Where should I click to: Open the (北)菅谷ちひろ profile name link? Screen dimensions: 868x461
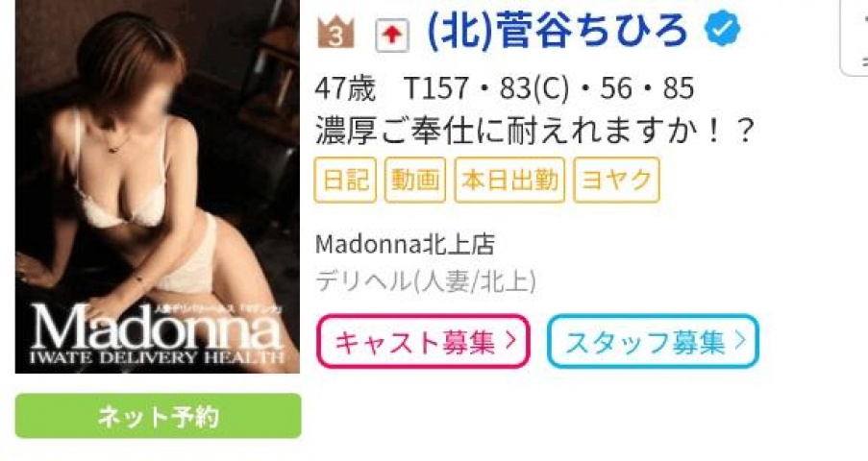[558, 31]
